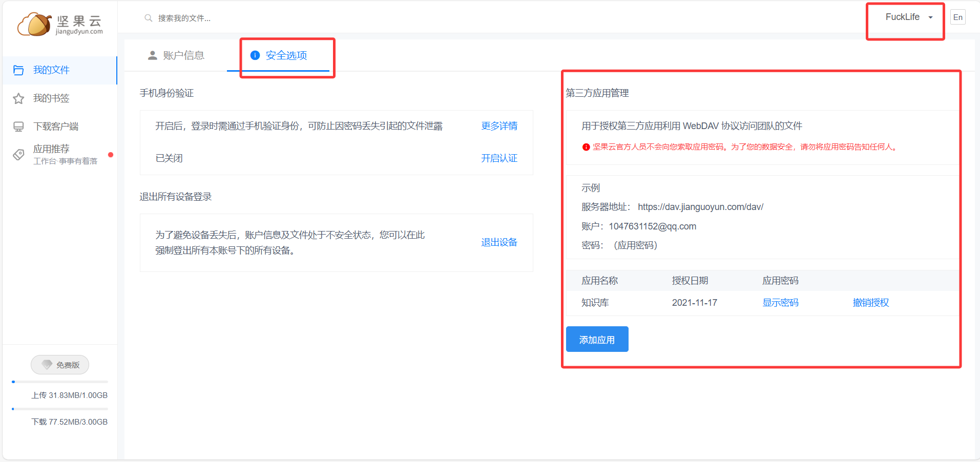Switch language with the En button
Viewport: 980px width, 462px height.
(x=957, y=17)
